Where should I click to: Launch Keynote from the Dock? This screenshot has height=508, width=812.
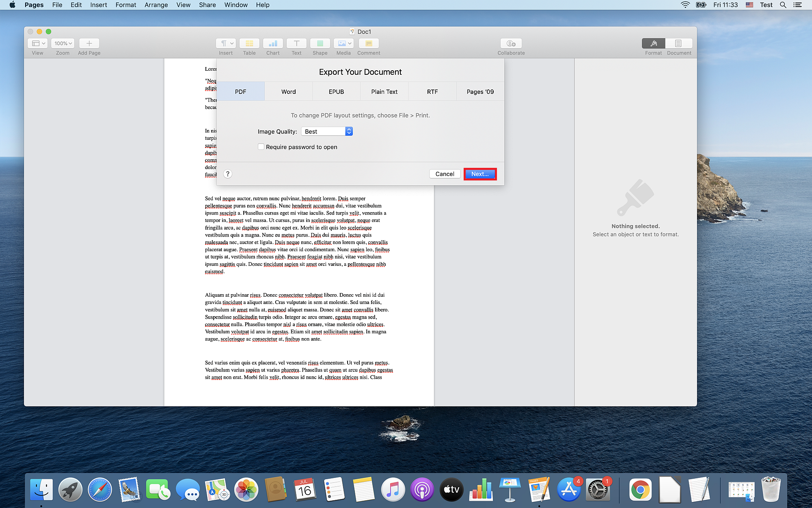coord(510,490)
